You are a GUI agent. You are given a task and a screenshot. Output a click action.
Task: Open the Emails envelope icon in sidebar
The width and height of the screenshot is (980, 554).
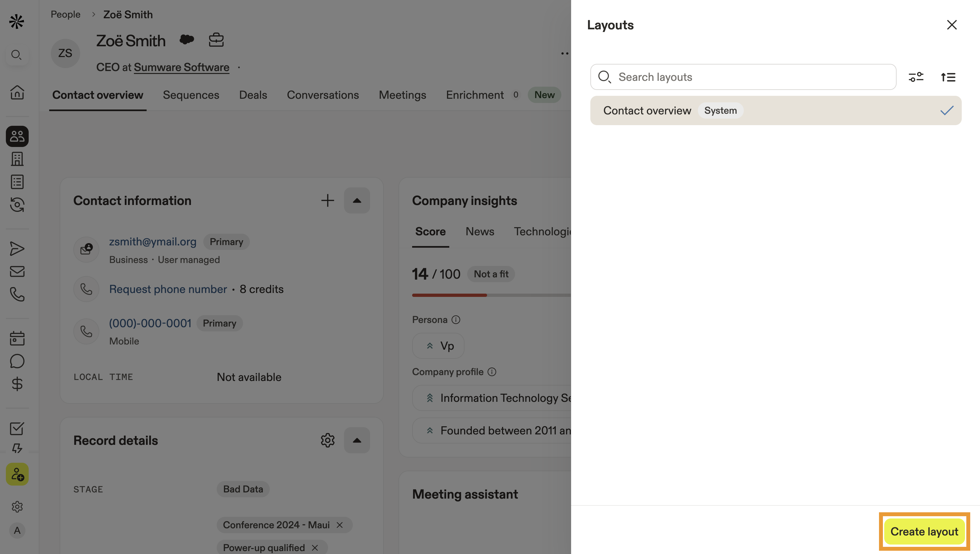click(x=17, y=271)
